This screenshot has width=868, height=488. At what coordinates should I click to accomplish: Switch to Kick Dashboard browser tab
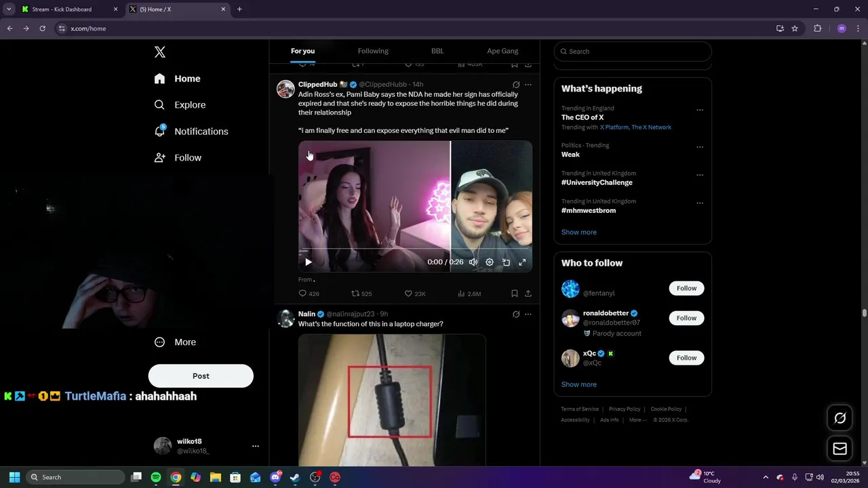[68, 9]
